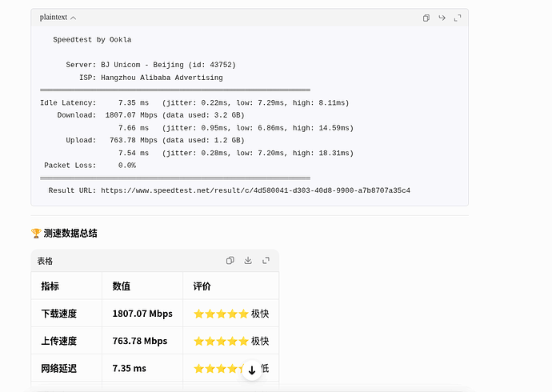Expand plaintext code block to fullscreen
The image size is (552, 392).
458,18
